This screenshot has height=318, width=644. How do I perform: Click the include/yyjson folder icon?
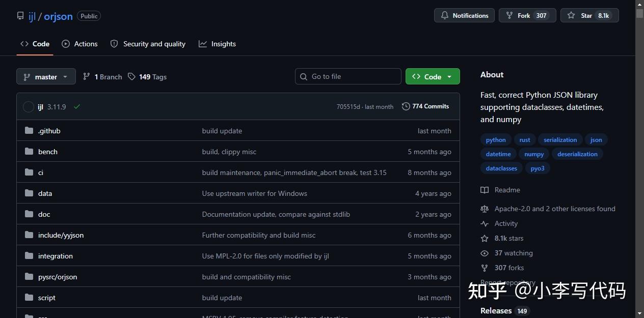tap(29, 235)
